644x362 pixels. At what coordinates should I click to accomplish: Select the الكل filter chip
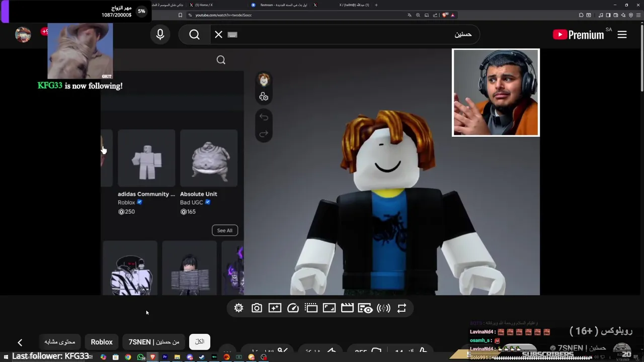[200, 342]
